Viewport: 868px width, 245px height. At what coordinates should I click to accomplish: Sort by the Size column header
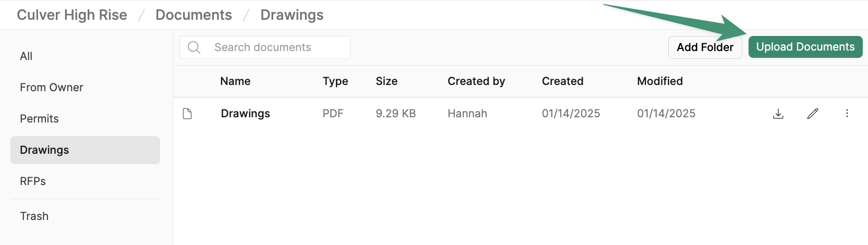point(387,81)
